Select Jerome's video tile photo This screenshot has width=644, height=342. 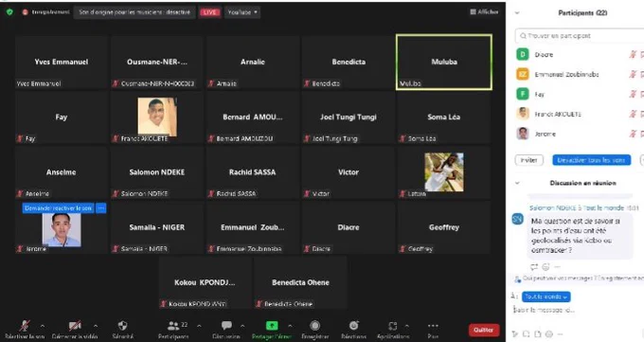(62, 230)
